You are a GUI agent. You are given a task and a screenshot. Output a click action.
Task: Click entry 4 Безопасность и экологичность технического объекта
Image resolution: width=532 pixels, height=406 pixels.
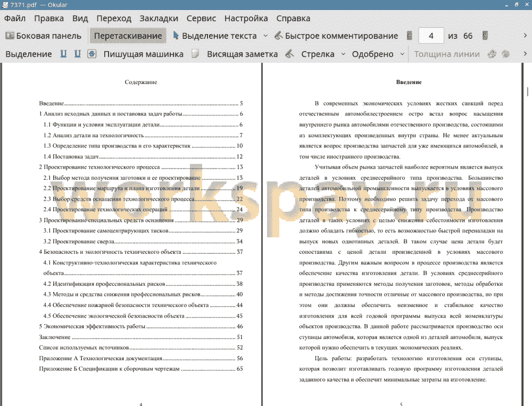tap(141, 252)
